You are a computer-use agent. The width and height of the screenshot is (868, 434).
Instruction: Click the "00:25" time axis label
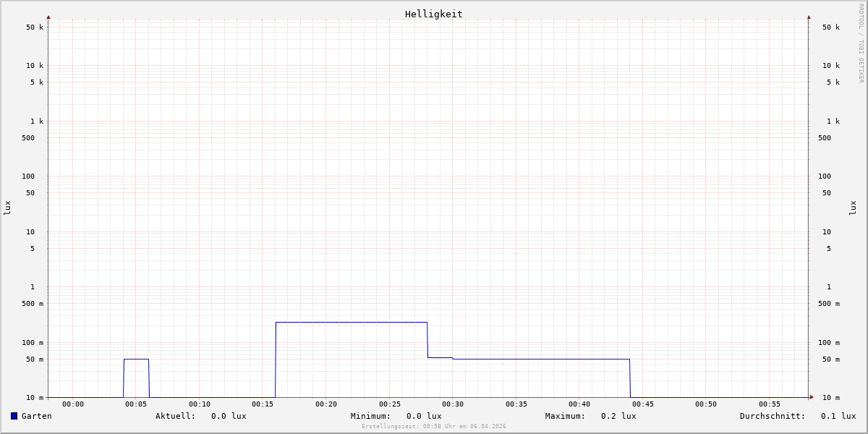[390, 404]
